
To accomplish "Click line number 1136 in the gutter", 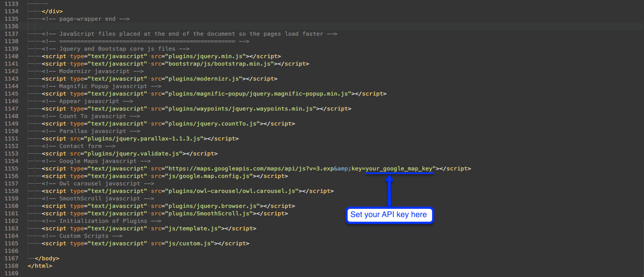I will click(x=11, y=26).
